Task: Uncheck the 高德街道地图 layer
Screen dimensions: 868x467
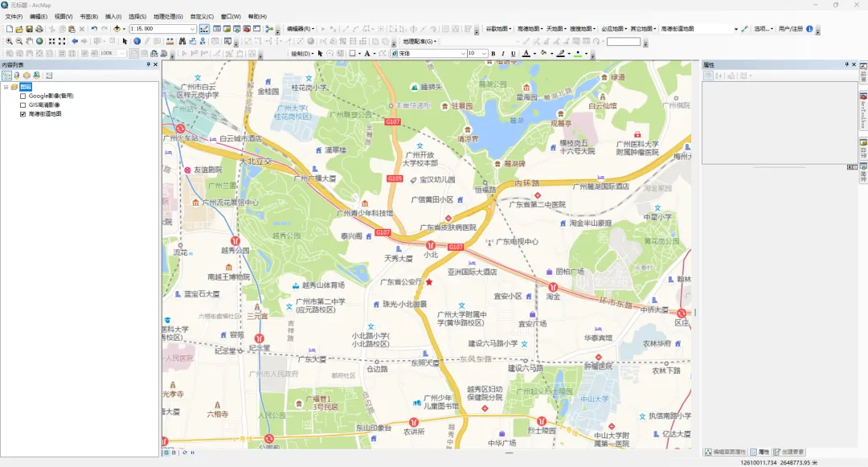Action: 23,114
